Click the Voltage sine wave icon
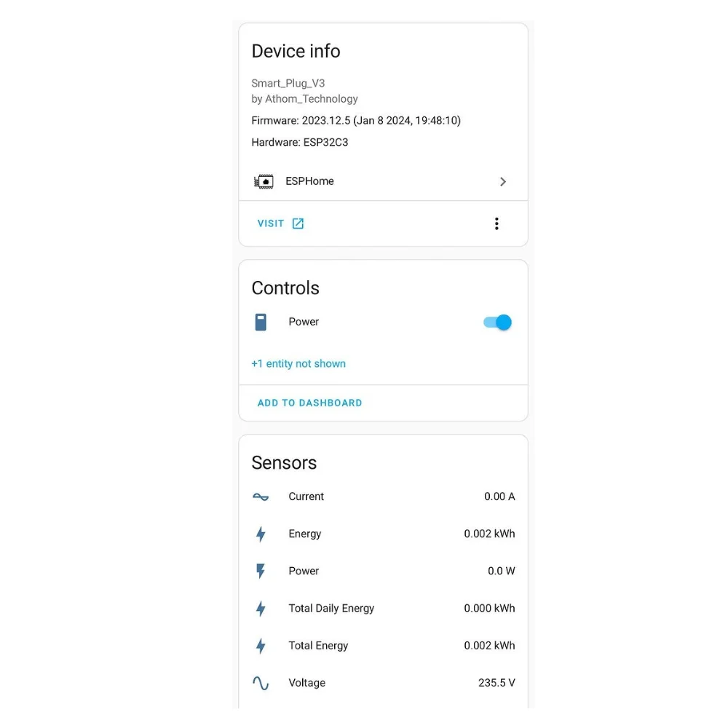The width and height of the screenshot is (728, 728). click(261, 684)
